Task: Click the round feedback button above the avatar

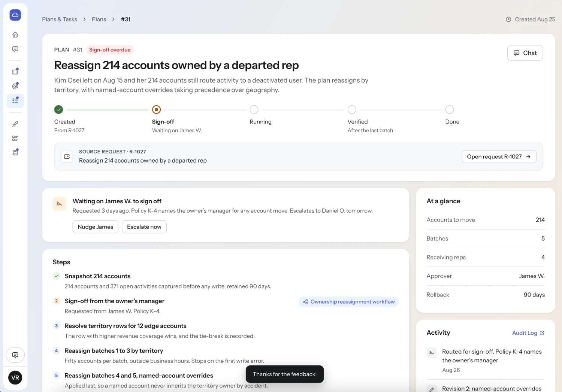Action: tap(15, 355)
